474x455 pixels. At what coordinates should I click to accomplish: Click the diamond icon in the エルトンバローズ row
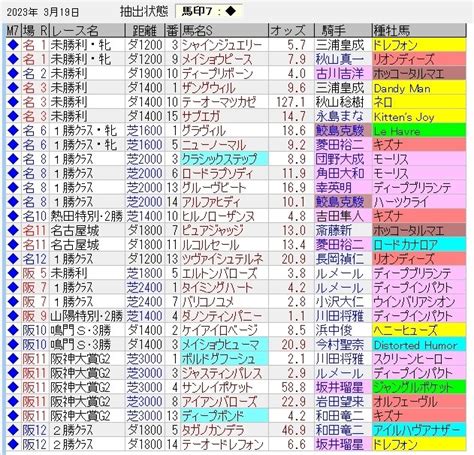[13, 273]
